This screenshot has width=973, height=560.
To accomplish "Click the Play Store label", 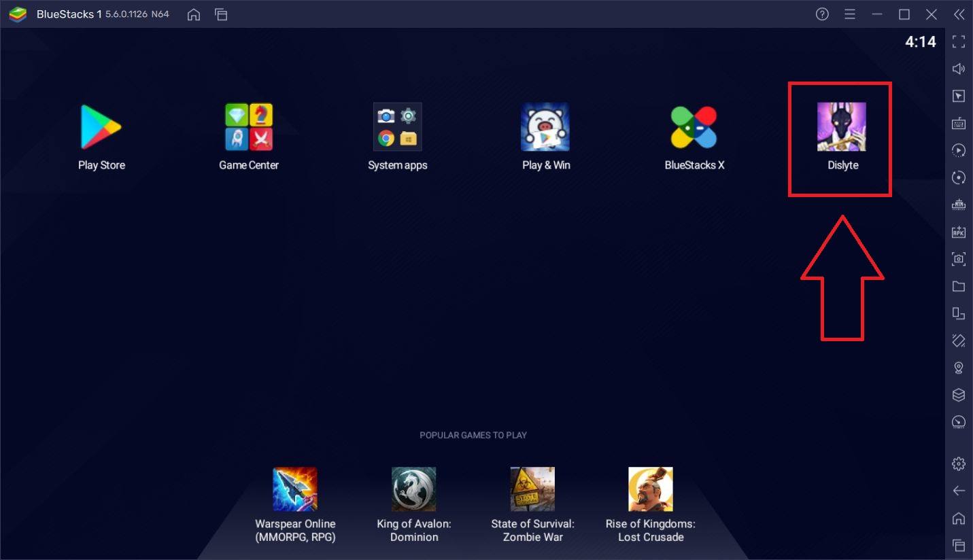I will (101, 165).
